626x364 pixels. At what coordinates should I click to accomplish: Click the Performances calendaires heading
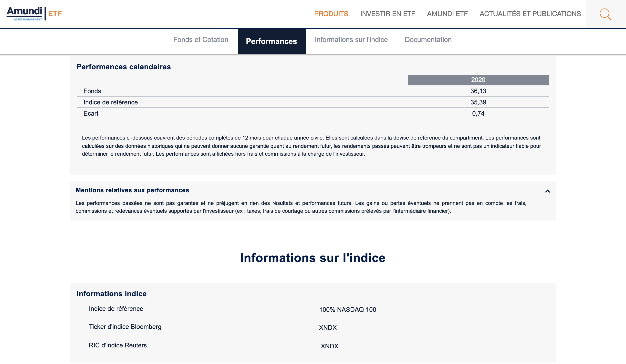coord(124,67)
